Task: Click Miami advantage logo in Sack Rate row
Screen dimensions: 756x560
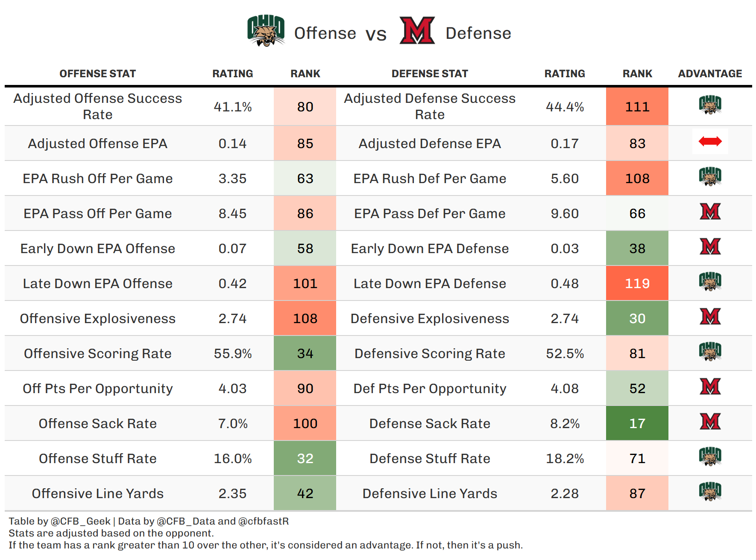Action: (x=710, y=422)
